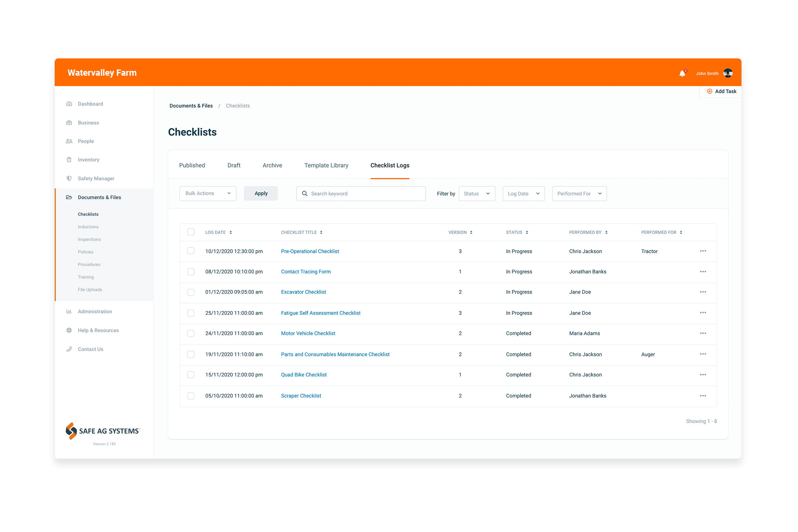The height and width of the screenshot is (532, 798).
Task: Open the Status filter dropdown
Action: 475,193
